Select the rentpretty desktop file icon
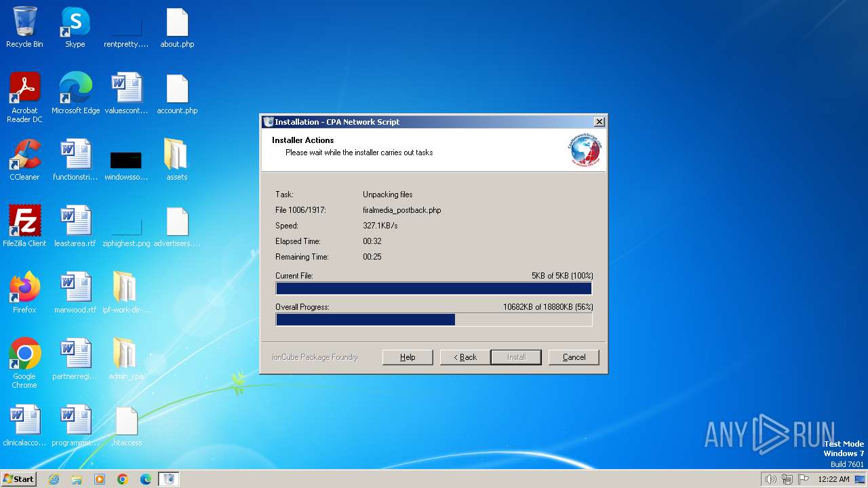Screen dimensions: 868x488 point(126,27)
